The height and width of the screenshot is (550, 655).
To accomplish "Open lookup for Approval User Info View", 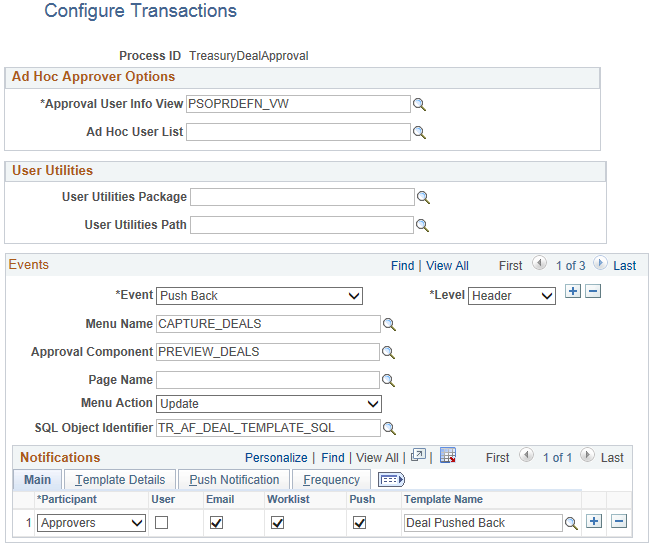I will click(419, 104).
